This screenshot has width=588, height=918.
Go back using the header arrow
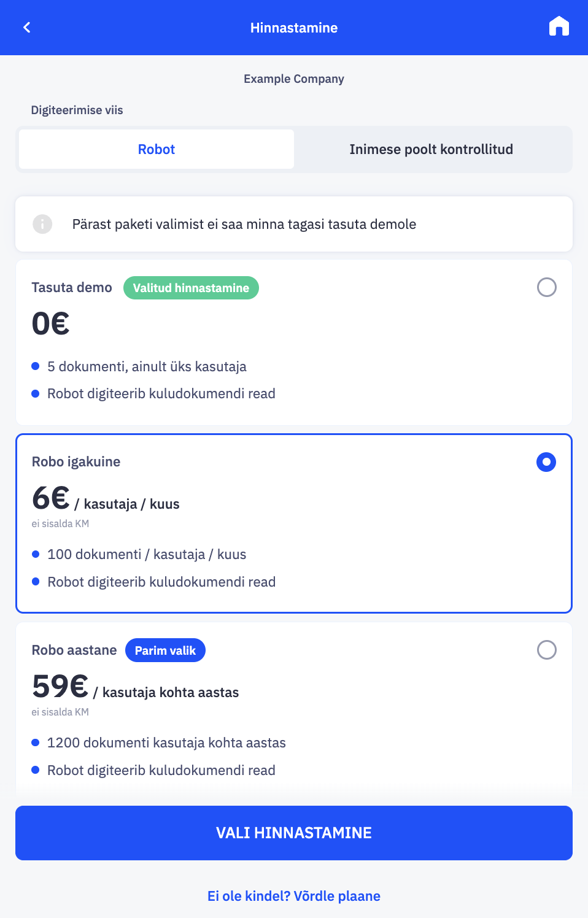(x=27, y=28)
